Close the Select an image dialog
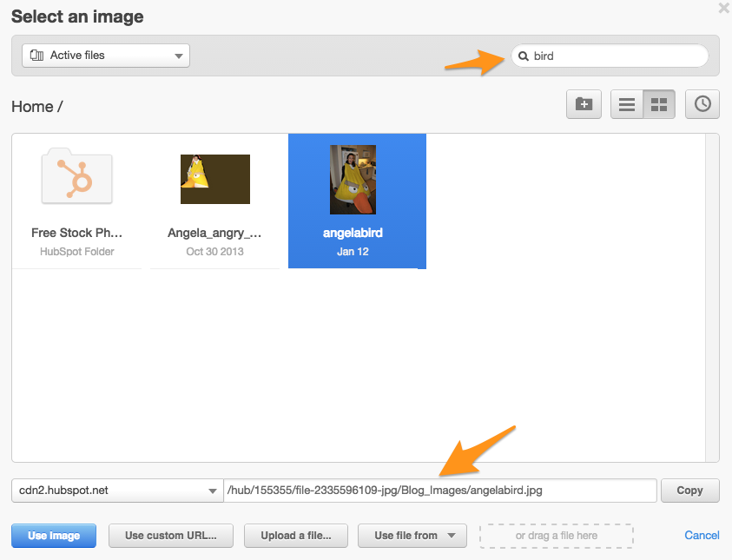 723,8
